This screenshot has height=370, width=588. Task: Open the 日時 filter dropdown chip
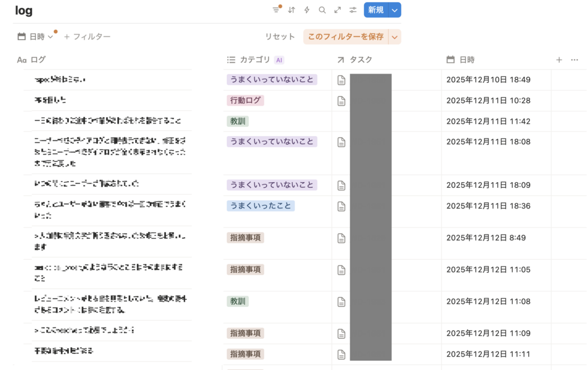click(x=36, y=37)
